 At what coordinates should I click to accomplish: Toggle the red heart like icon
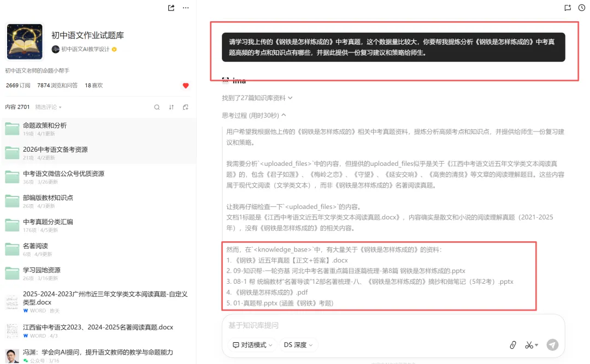pos(186,85)
